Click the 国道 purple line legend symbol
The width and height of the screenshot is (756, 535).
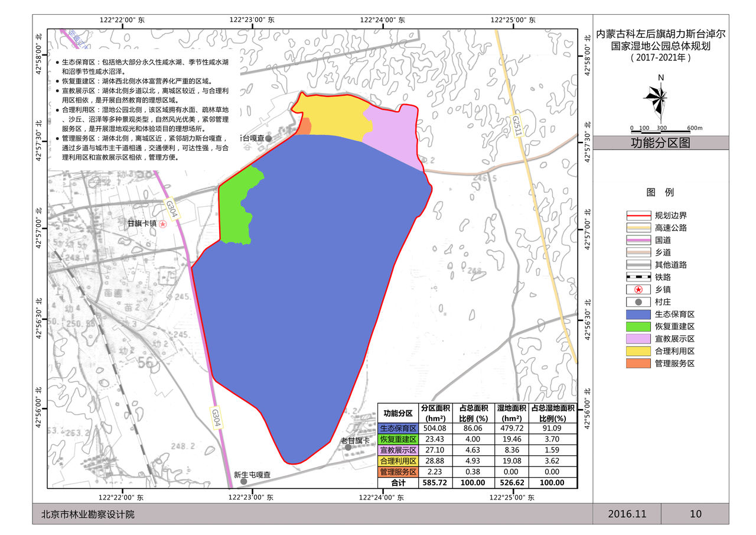tap(638, 241)
